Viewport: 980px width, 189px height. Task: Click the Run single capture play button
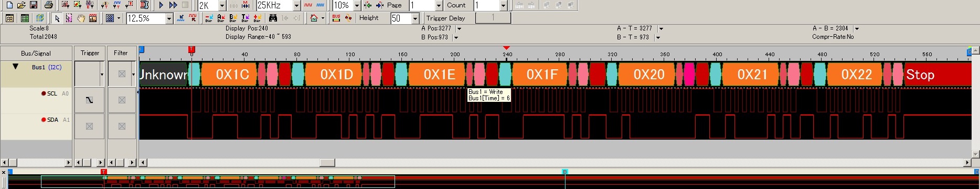click(x=161, y=5)
